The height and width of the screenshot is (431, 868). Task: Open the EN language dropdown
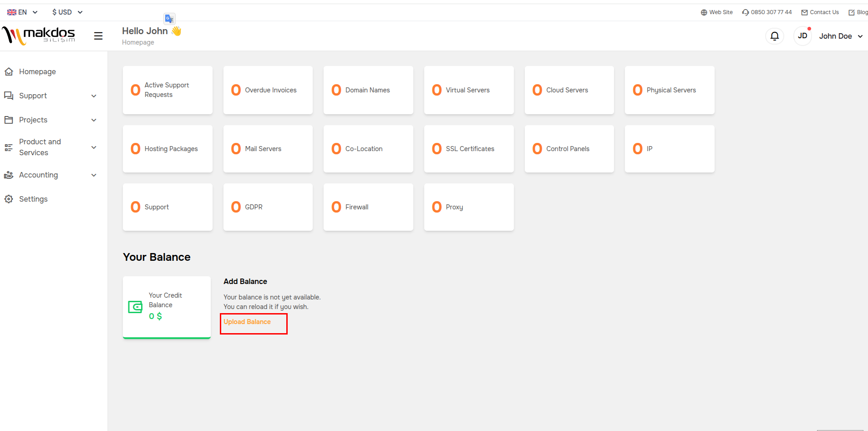pyautogui.click(x=22, y=12)
